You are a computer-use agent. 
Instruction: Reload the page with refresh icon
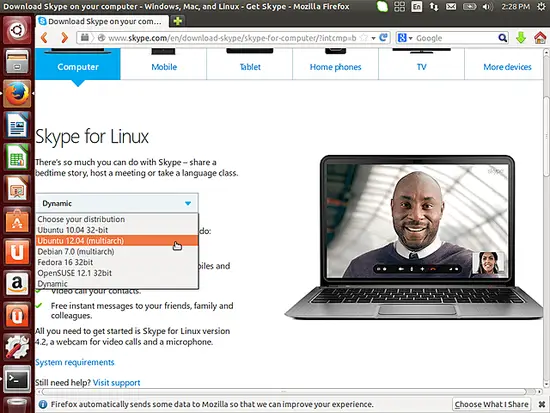pos(384,38)
